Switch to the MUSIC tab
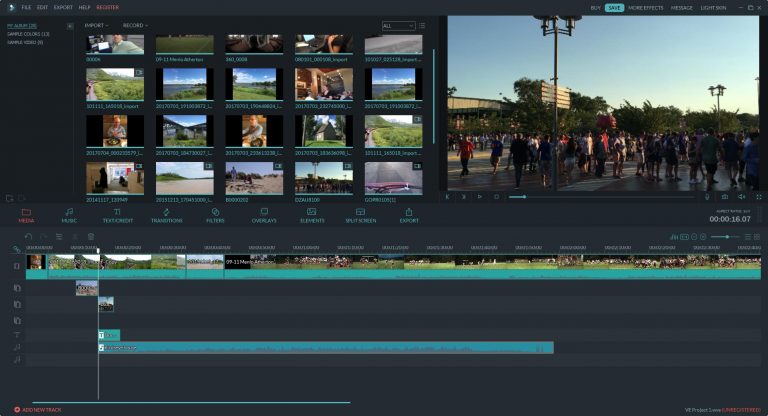The image size is (768, 416). 69,215
